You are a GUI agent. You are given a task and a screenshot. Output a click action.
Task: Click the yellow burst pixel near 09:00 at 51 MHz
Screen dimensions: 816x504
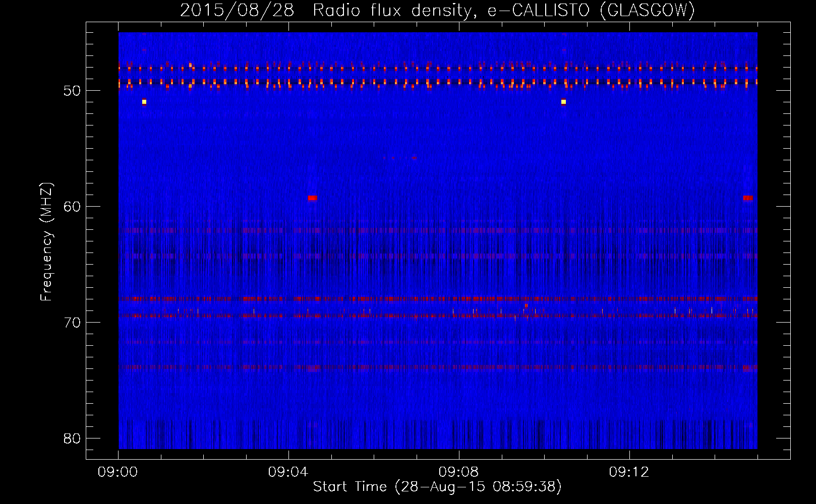(144, 102)
